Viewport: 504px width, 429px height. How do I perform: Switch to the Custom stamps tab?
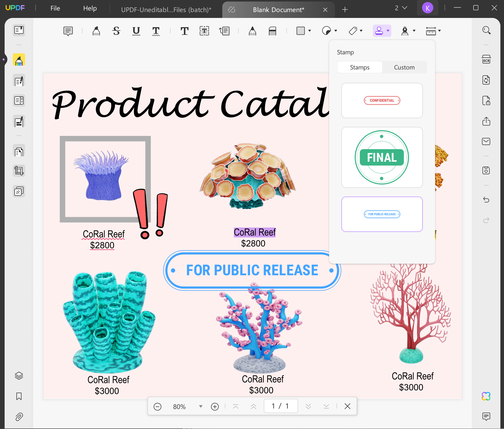coord(404,67)
